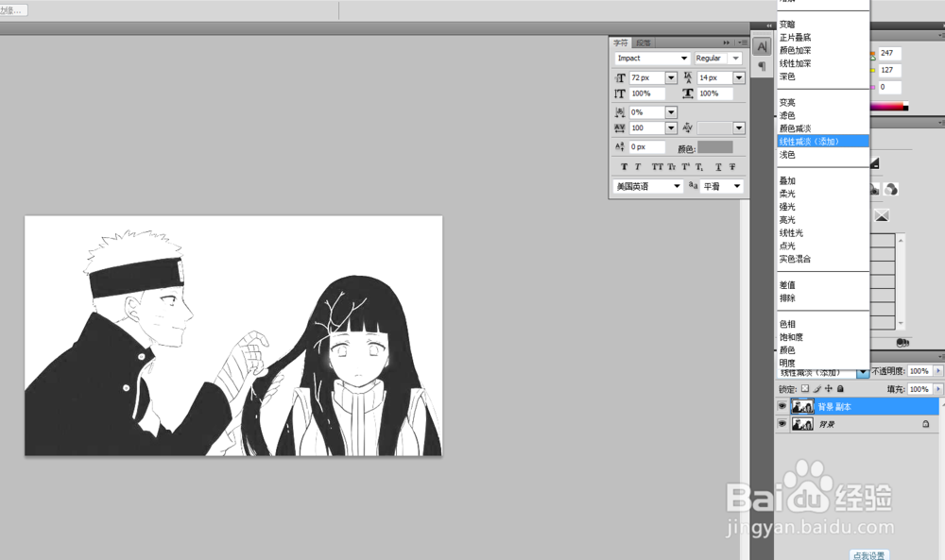This screenshot has height=560, width=945.
Task: Select the 背景 副本 layer thumbnail
Action: pyautogui.click(x=802, y=406)
